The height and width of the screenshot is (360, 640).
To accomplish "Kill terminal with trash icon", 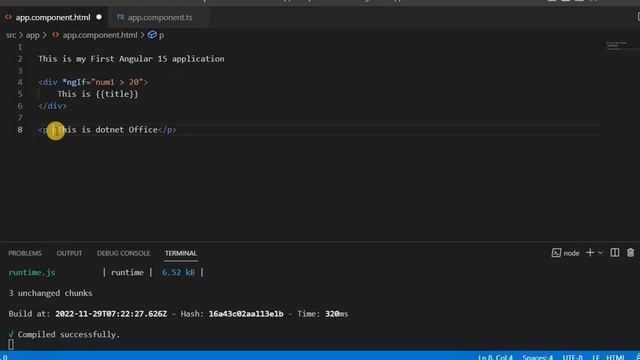I will coord(631,253).
